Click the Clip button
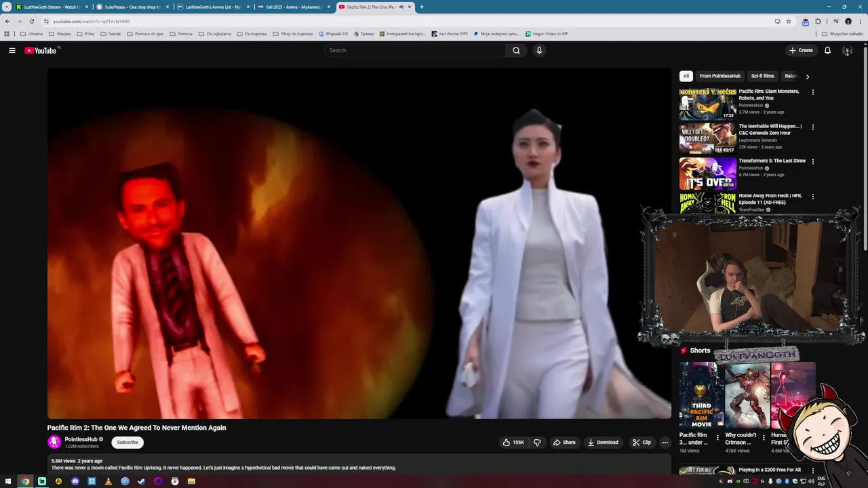The height and width of the screenshot is (488, 868). pos(642,443)
